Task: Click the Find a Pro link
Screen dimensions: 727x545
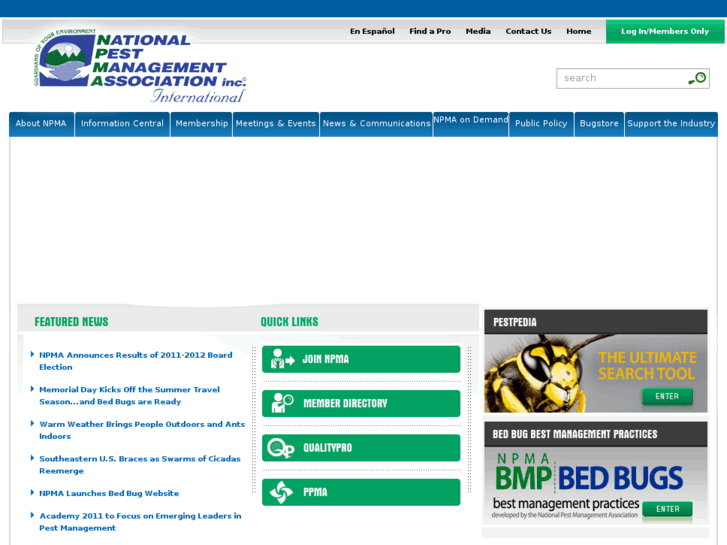Action: click(430, 32)
